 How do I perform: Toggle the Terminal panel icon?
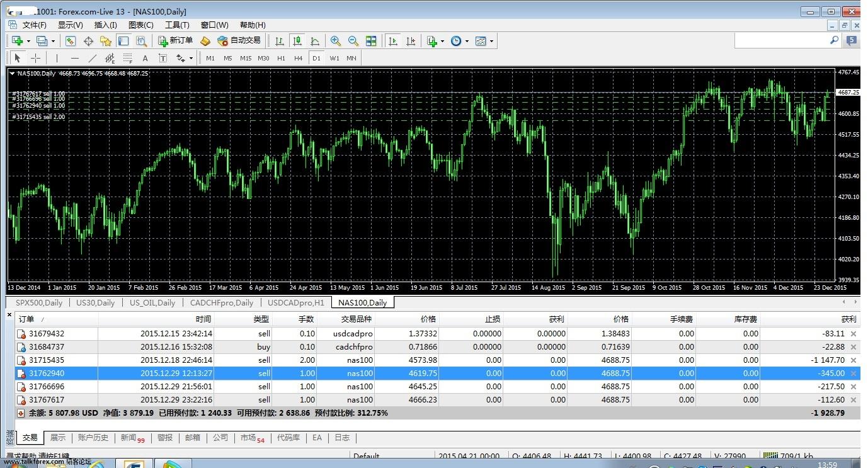[123, 41]
